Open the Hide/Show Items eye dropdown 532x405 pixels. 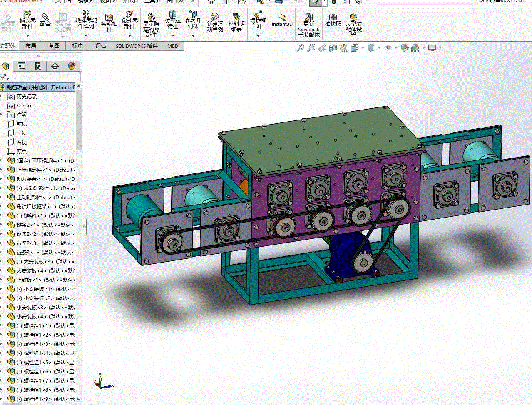388,48
